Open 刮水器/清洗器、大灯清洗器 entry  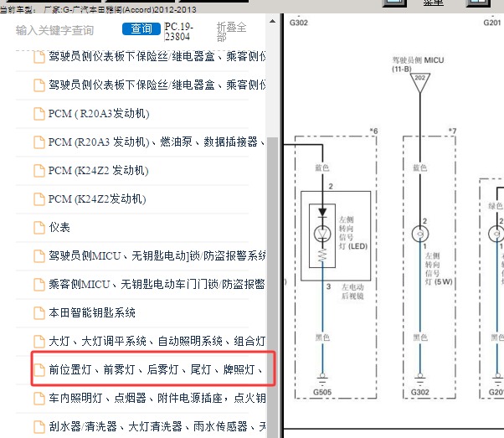click(x=157, y=426)
